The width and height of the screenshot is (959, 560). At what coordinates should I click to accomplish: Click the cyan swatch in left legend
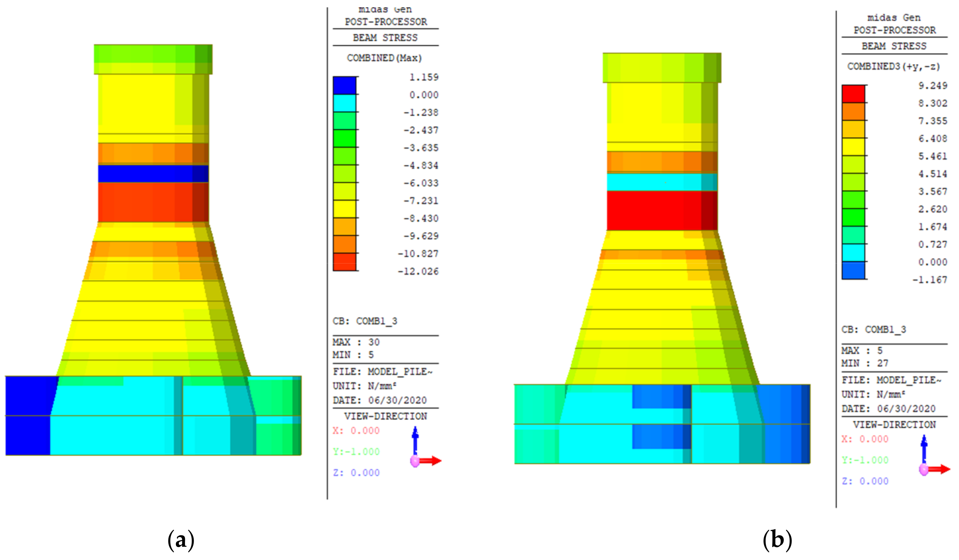point(344,103)
